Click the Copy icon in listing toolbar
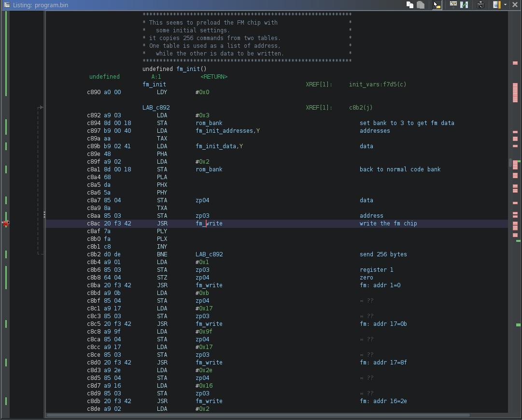522x420 pixels. click(x=410, y=5)
